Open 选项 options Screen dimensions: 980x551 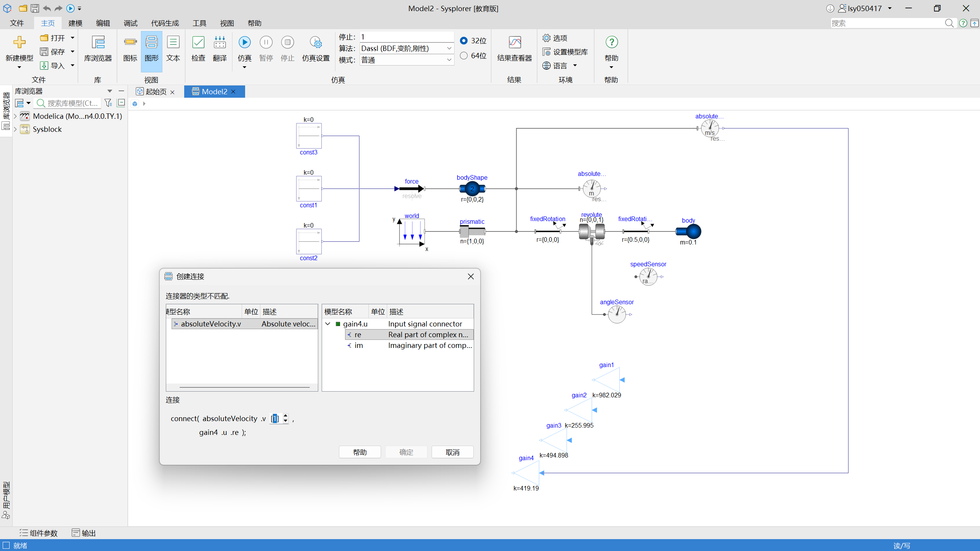click(555, 38)
